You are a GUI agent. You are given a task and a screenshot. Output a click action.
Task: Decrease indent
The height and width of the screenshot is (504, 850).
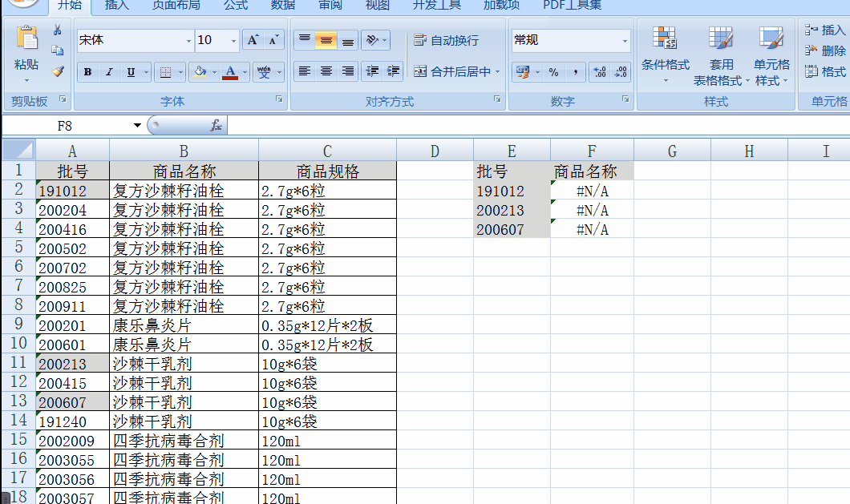(x=372, y=71)
